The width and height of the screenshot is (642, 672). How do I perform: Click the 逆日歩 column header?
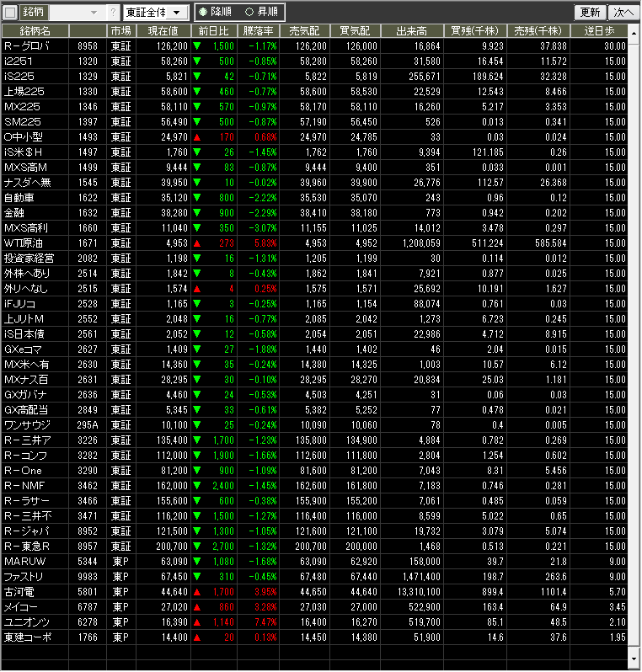click(604, 30)
